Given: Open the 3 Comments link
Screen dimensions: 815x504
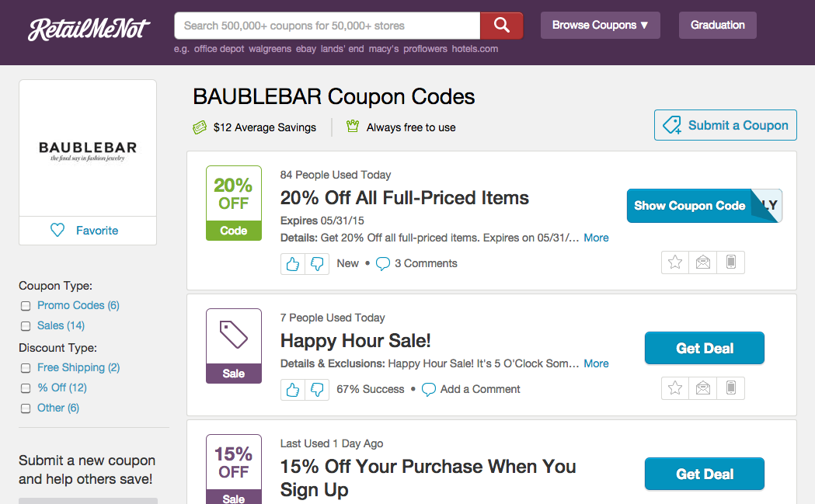Looking at the screenshot, I should pyautogui.click(x=424, y=263).
